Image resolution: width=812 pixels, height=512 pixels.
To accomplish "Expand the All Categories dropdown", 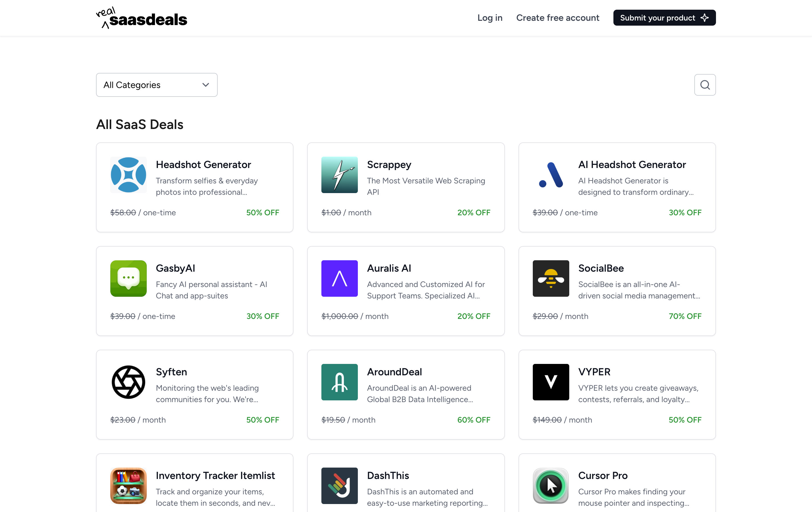I will pos(156,85).
